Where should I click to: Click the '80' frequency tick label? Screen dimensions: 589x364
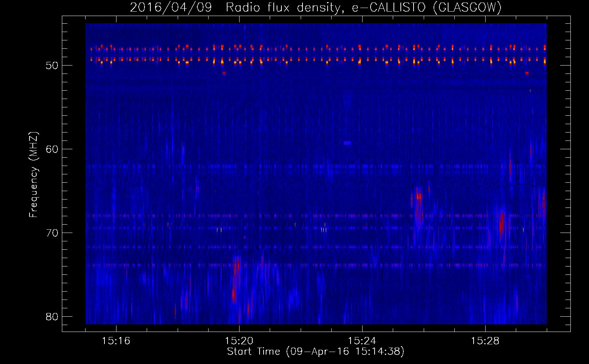pyautogui.click(x=52, y=317)
